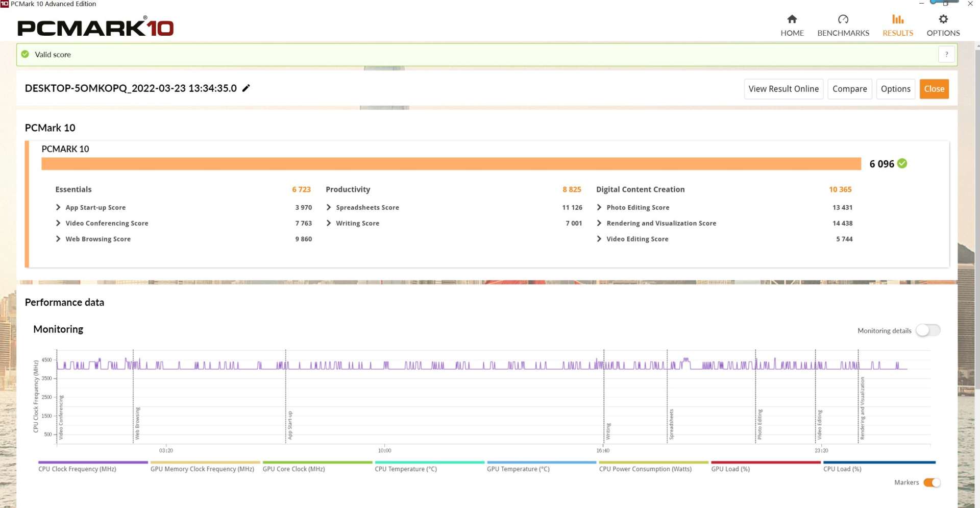Viewport: 980px width, 508px height.
Task: Click the Web Browsing marker in chart
Action: click(x=137, y=423)
